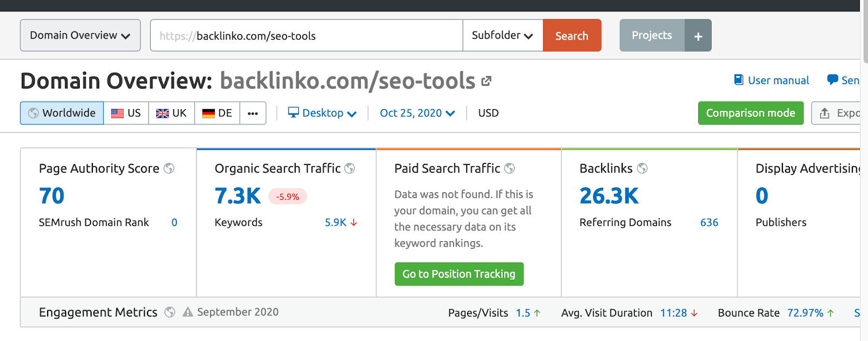Click warning triangle beside September 2020
The image size is (868, 341).
(x=188, y=312)
